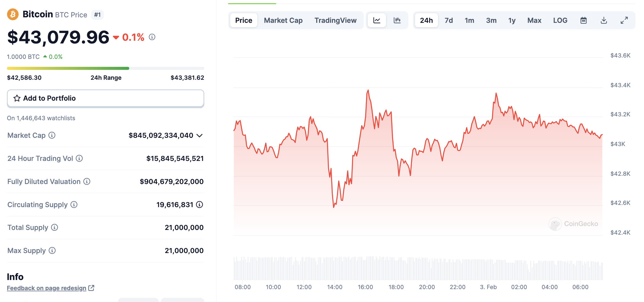This screenshot has width=644, height=302.
Task: Click the 24h Range progress bar
Action: click(106, 68)
